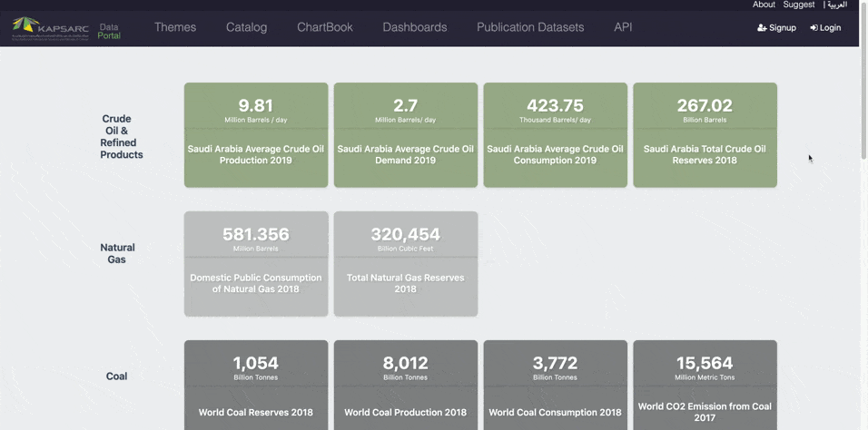
Task: Navigate to Dashboards
Action: 414,27
